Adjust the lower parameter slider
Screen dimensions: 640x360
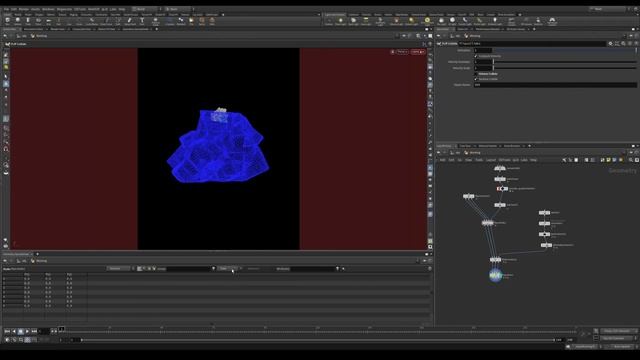[x=565, y=68]
